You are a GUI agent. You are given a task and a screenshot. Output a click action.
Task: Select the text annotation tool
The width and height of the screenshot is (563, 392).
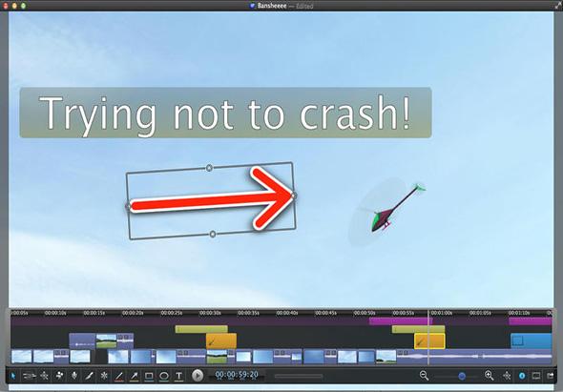coord(178,376)
